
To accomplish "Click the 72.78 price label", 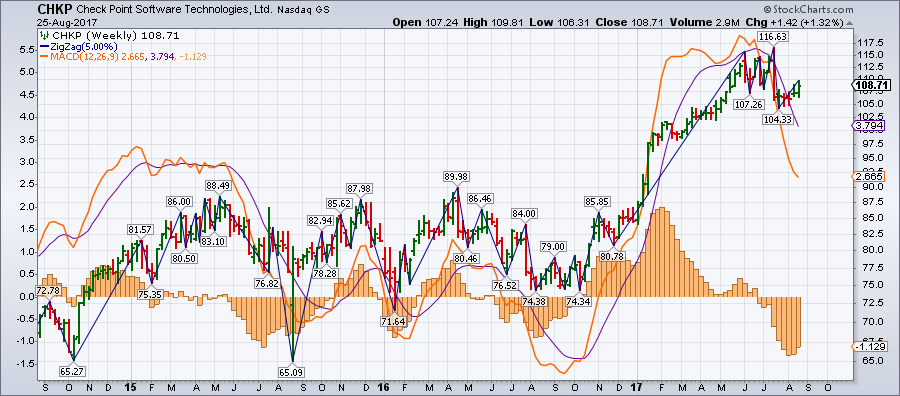I will pos(48,291).
